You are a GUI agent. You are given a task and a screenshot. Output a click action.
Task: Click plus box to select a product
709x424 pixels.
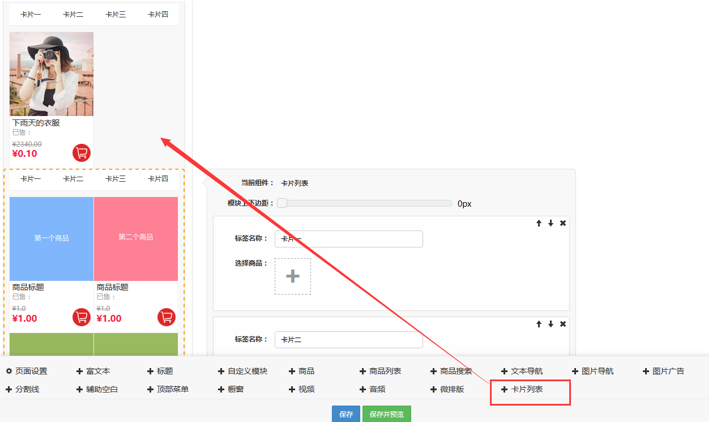293,276
